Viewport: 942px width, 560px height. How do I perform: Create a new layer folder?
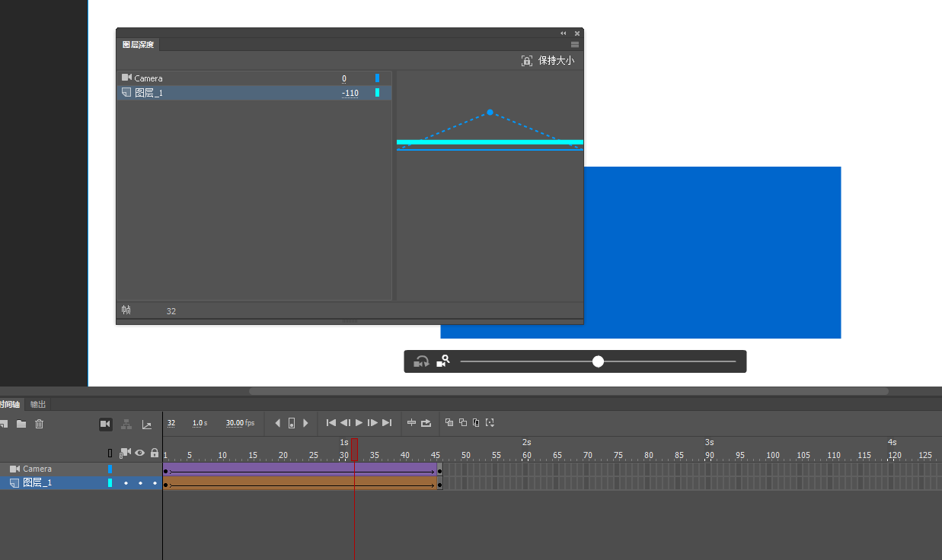pos(21,425)
